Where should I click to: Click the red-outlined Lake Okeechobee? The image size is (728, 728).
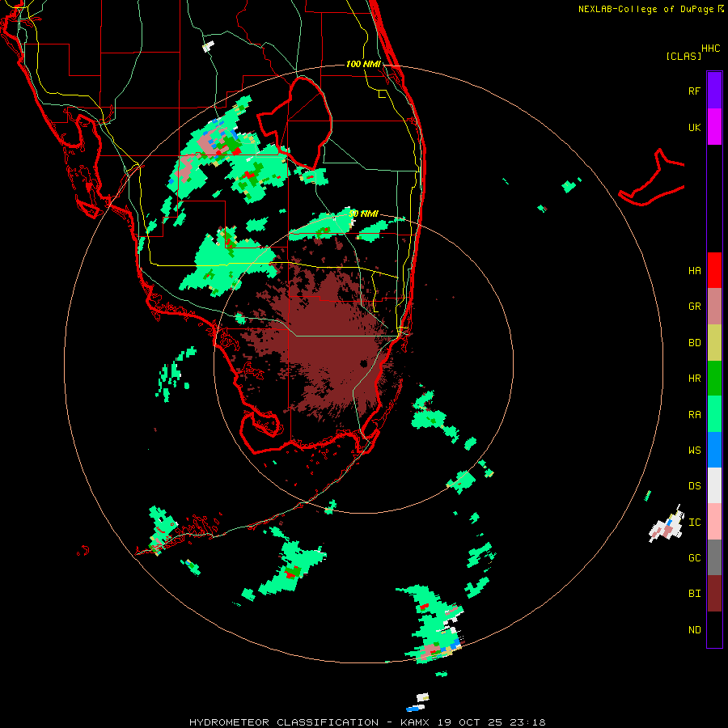pos(294,123)
